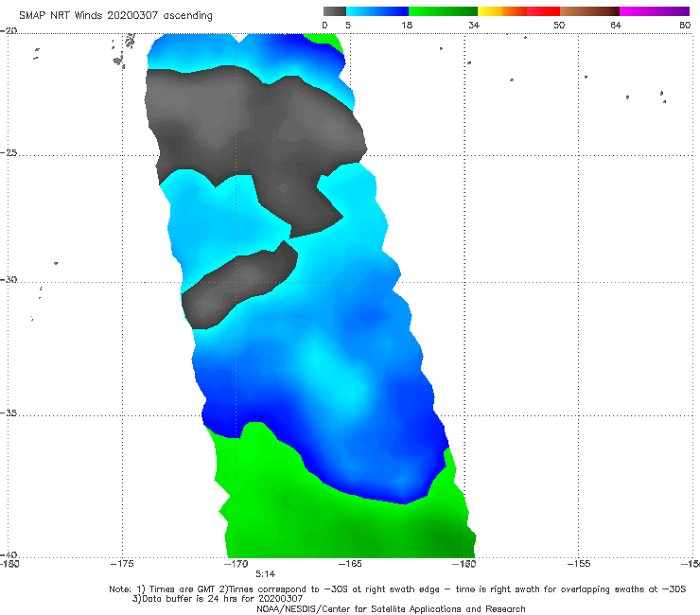Viewport: 700px width, 615px height.
Task: Click the note 'Data buffer is 24 hrs for 20200307'
Action: coord(218,599)
